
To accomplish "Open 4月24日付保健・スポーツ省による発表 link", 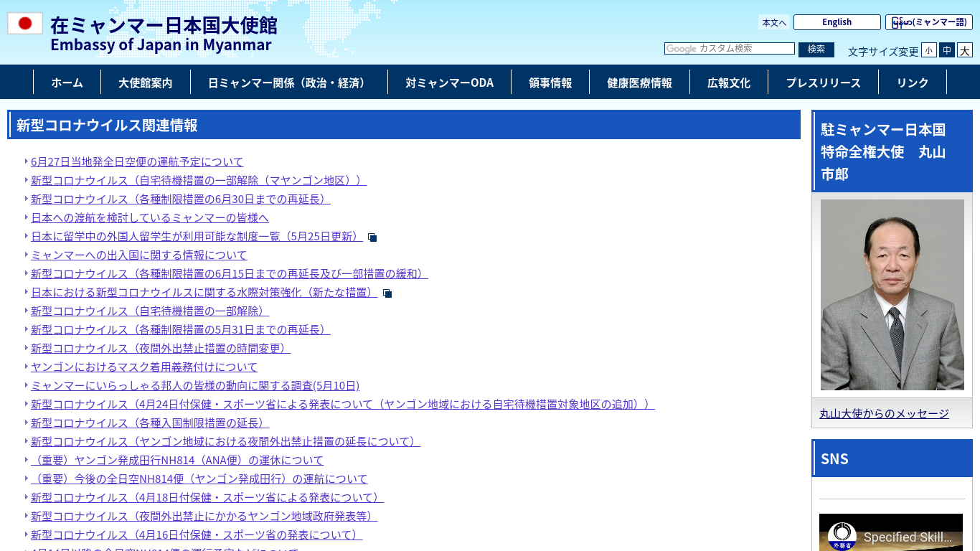I will [343, 405].
